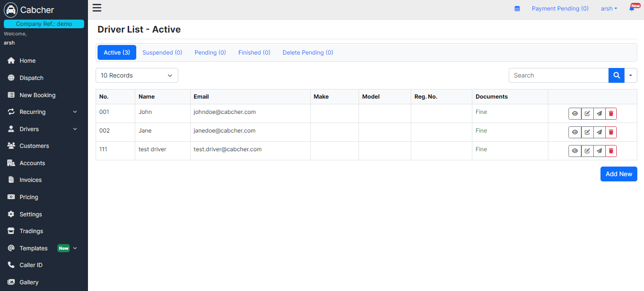
Task: Toggle the hamburger sidebar menu
Action: click(x=97, y=8)
